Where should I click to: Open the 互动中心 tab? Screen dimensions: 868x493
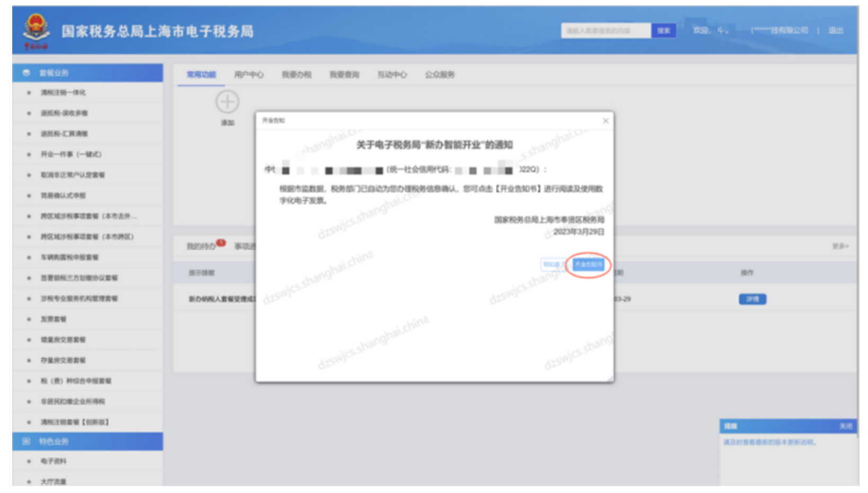click(392, 75)
